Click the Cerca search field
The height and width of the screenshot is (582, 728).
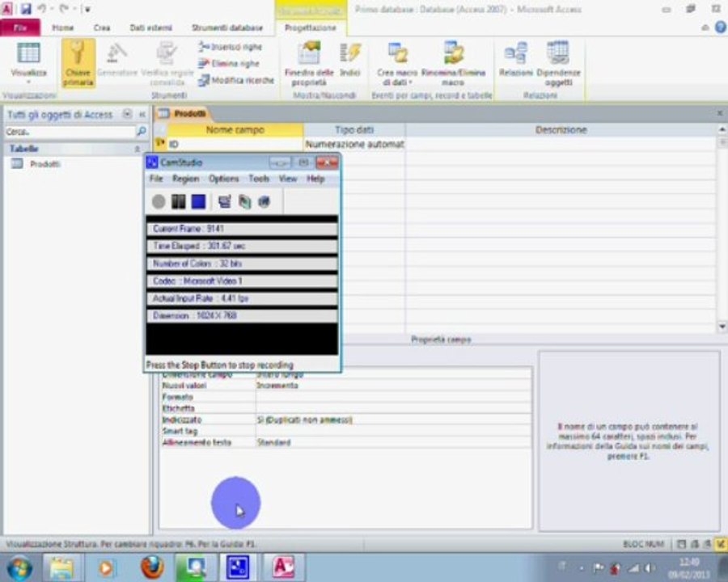[x=70, y=132]
